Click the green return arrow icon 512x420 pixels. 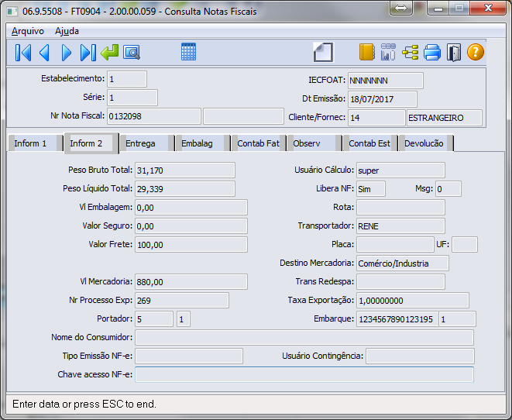point(110,52)
